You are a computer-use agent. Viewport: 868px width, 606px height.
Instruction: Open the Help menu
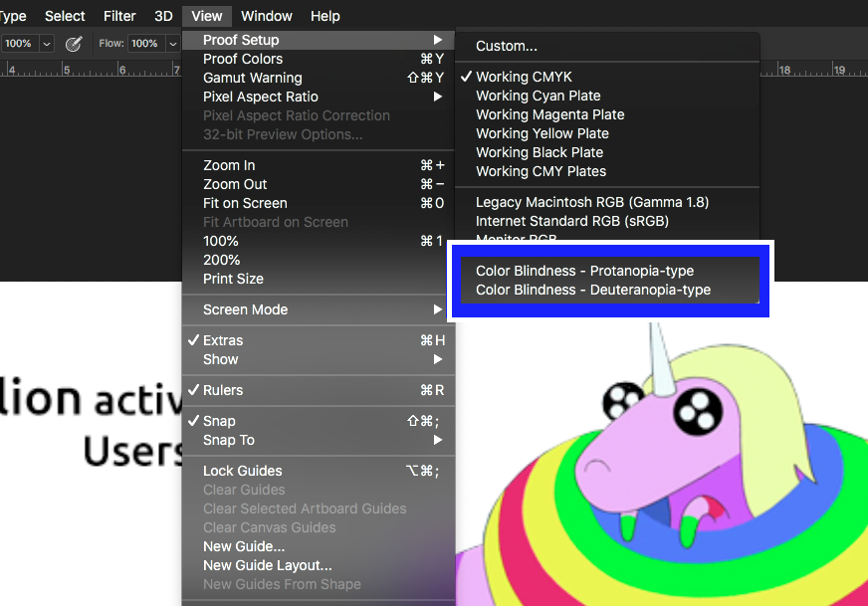[x=325, y=16]
